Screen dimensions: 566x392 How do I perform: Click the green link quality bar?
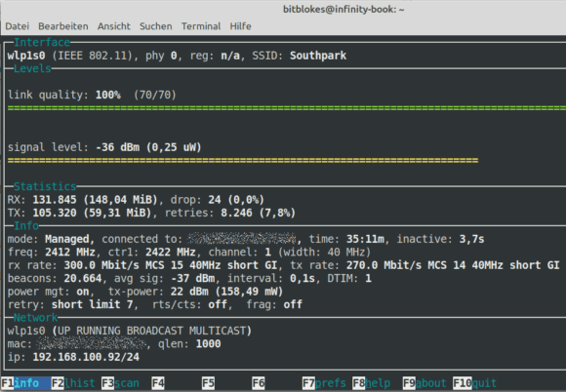point(287,108)
